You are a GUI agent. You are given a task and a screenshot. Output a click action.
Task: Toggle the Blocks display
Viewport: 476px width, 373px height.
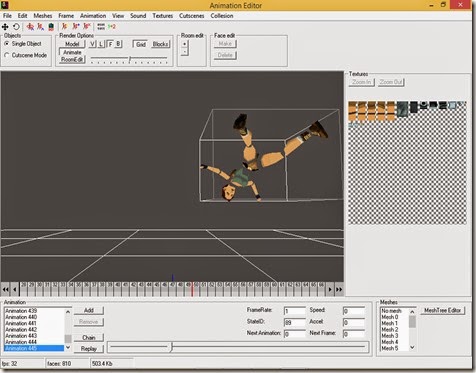click(160, 44)
